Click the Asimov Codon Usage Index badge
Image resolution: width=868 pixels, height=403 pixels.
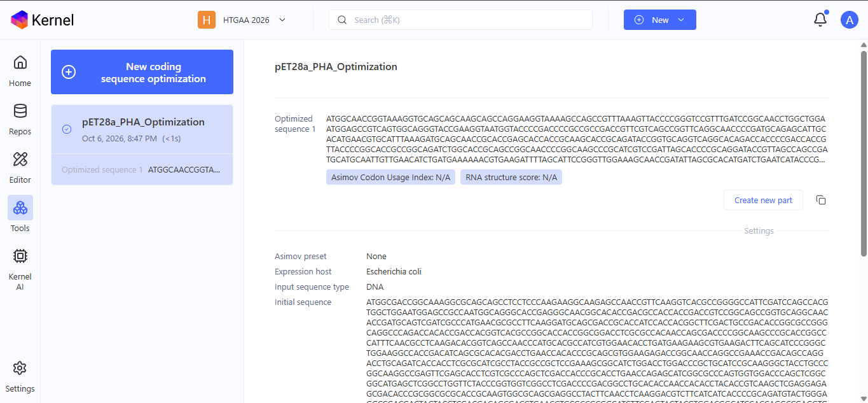[391, 178]
